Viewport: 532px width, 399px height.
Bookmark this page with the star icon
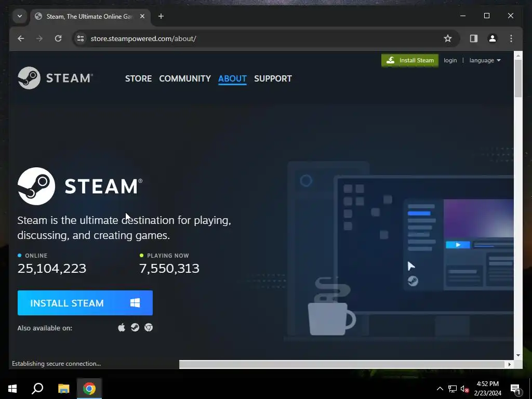pos(447,38)
